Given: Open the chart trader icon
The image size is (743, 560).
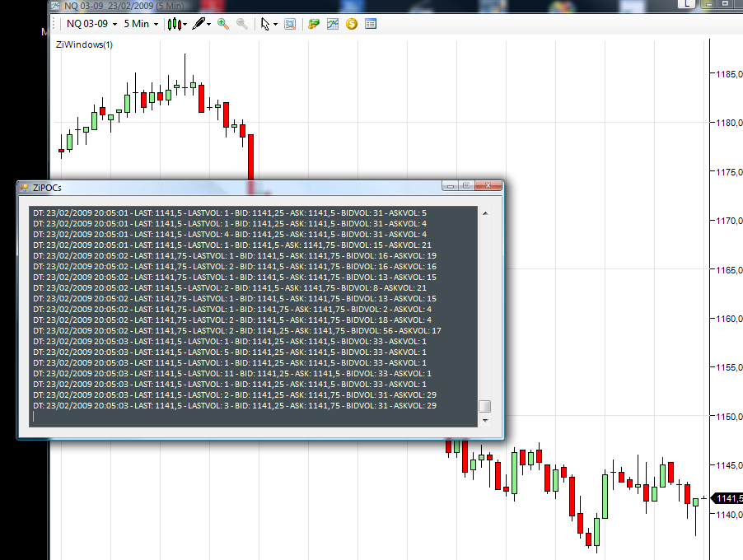Looking at the screenshot, I should [314, 24].
